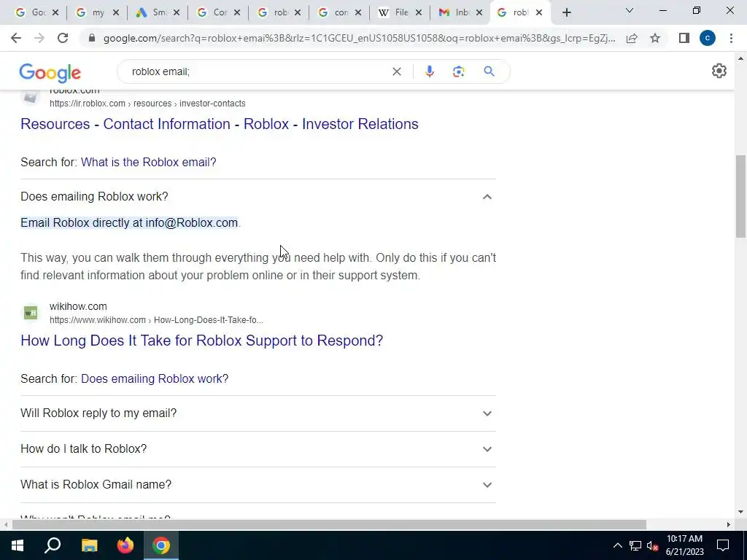Screen dimensions: 747x560
Task: Open Windows taskbar search
Action: pos(53,545)
